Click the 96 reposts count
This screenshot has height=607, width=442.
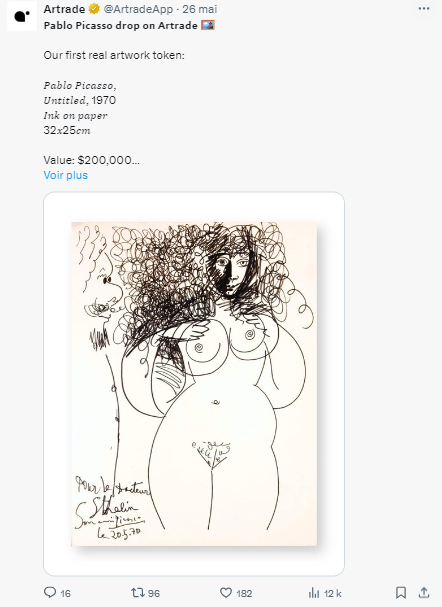point(154,593)
